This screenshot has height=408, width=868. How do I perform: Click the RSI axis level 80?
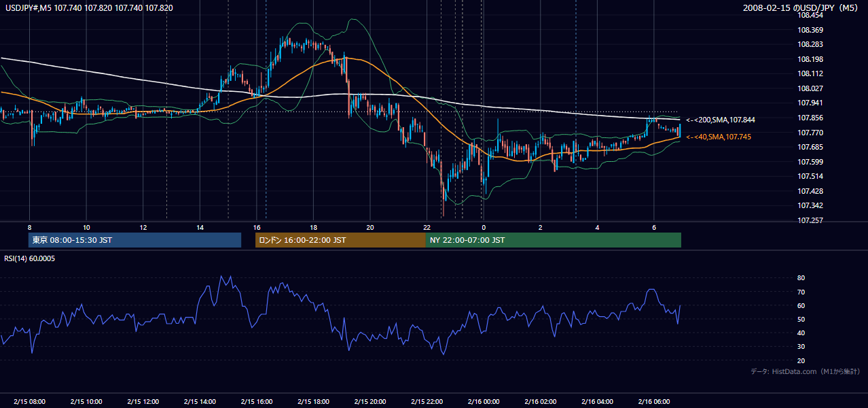coord(801,278)
